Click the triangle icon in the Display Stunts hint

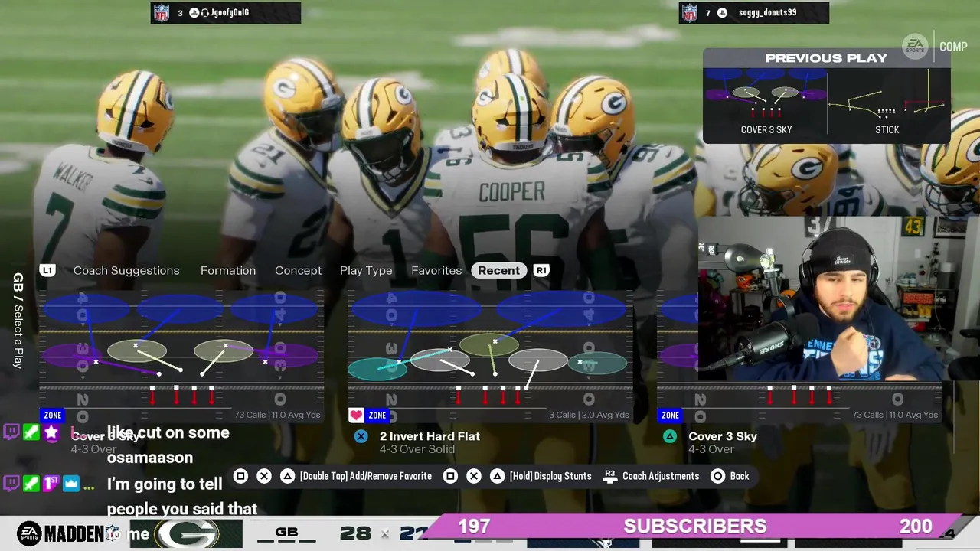click(497, 476)
